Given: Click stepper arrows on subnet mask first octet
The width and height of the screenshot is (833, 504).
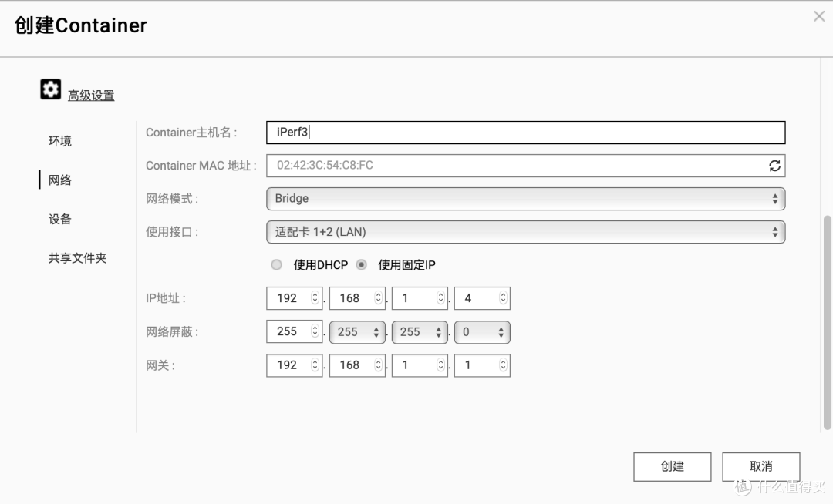Looking at the screenshot, I should coord(315,331).
